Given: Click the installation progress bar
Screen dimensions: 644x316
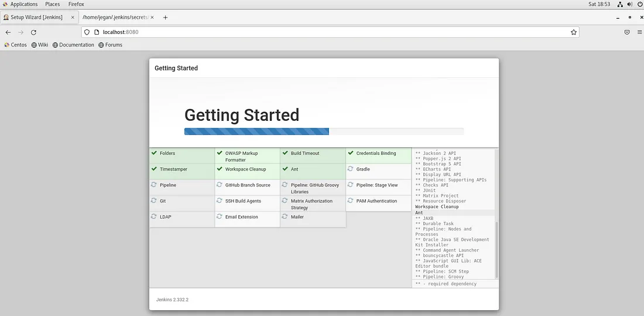Looking at the screenshot, I should (324, 131).
